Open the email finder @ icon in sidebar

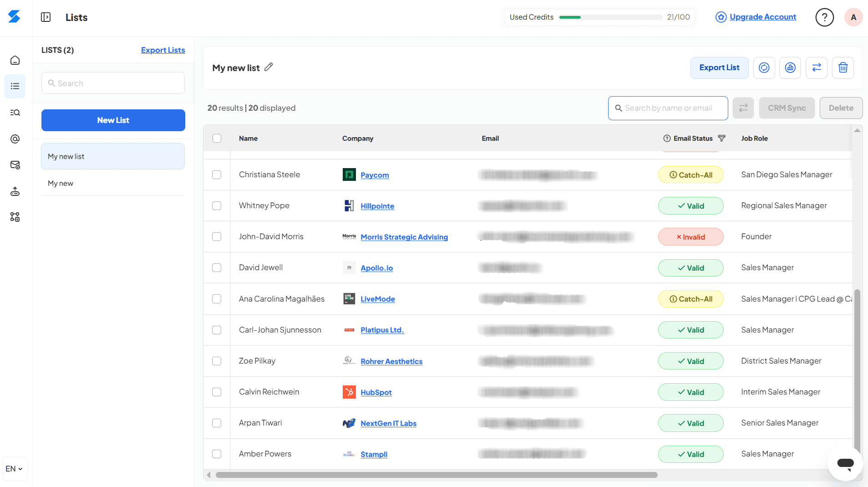(15, 139)
